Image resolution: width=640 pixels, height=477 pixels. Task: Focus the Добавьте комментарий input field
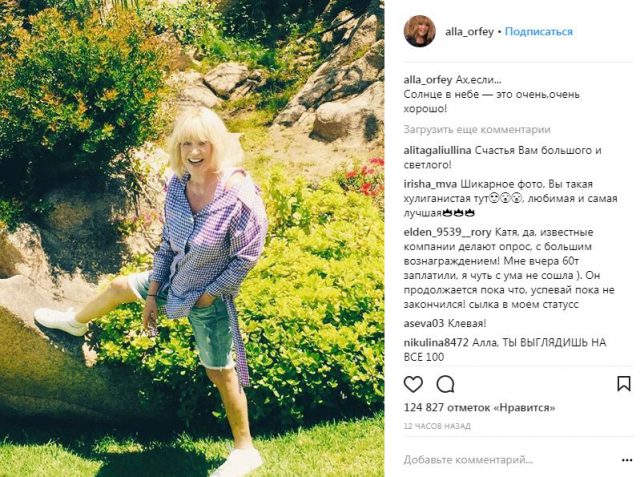[510, 460]
